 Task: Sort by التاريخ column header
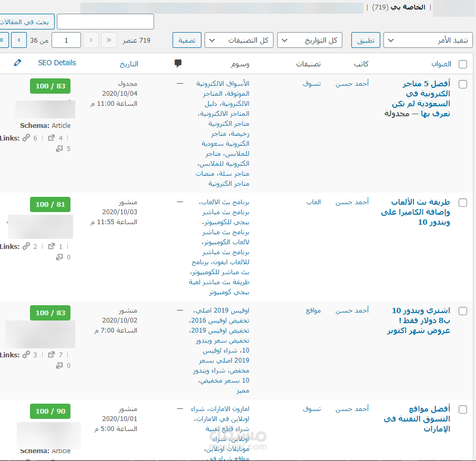pos(129,64)
